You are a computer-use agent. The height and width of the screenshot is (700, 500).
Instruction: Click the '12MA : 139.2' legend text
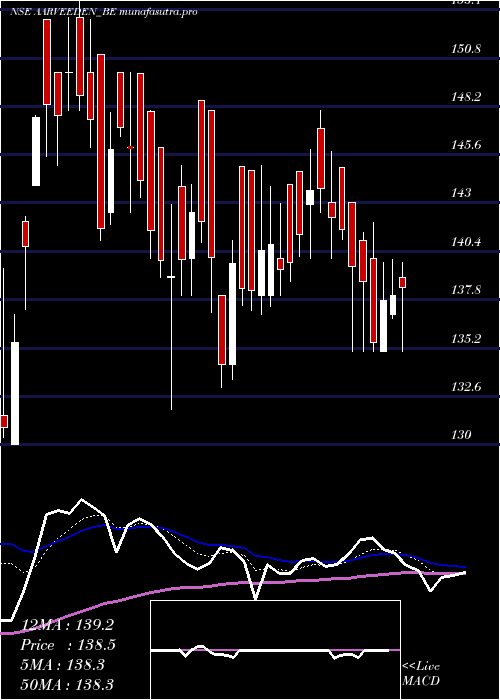(x=67, y=625)
